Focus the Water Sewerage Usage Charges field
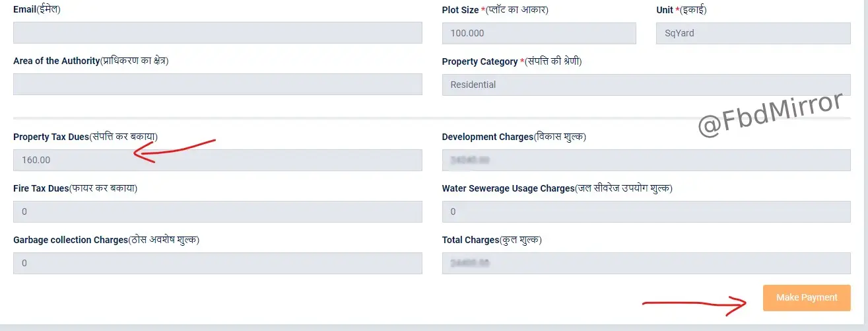The width and height of the screenshot is (868, 331). pos(646,211)
